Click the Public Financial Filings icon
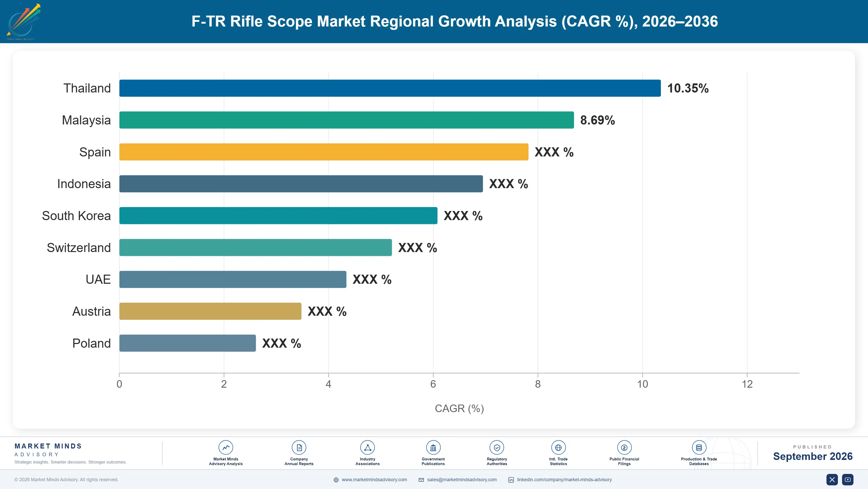The height and width of the screenshot is (489, 868). 624,447
